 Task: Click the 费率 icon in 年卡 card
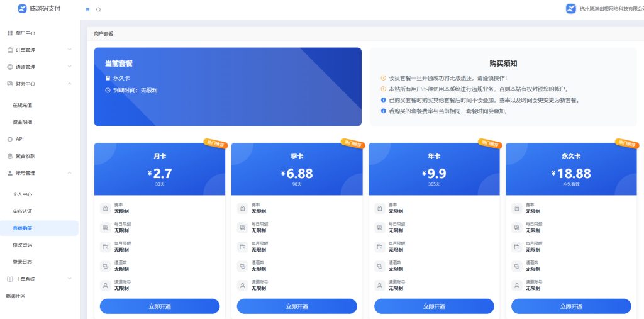[x=380, y=208]
